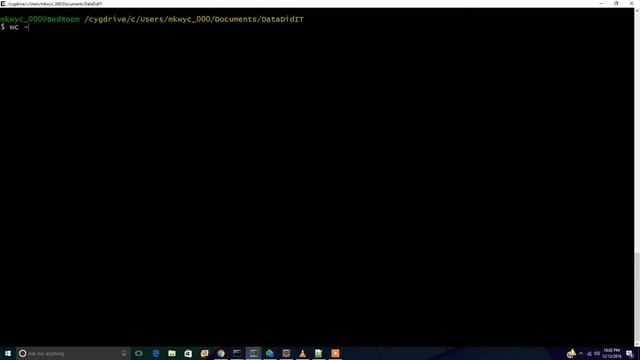Image resolution: width=640 pixels, height=360 pixels.
Task: Open VLC media player from taskbar
Action: 302,353
